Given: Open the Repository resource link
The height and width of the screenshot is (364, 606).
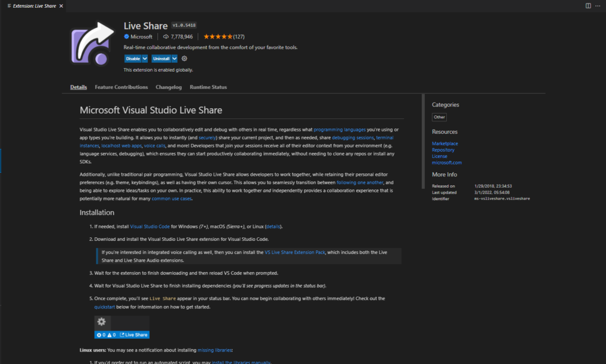Looking at the screenshot, I should (x=443, y=150).
